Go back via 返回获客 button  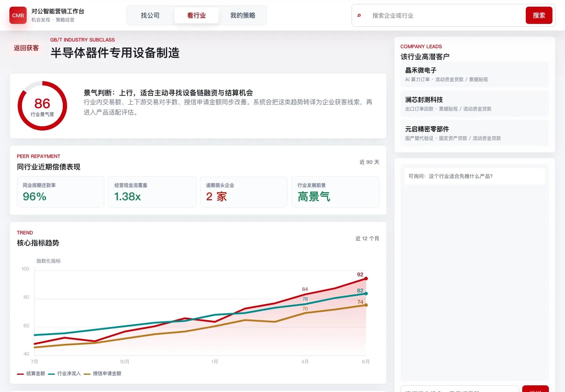pyautogui.click(x=26, y=48)
